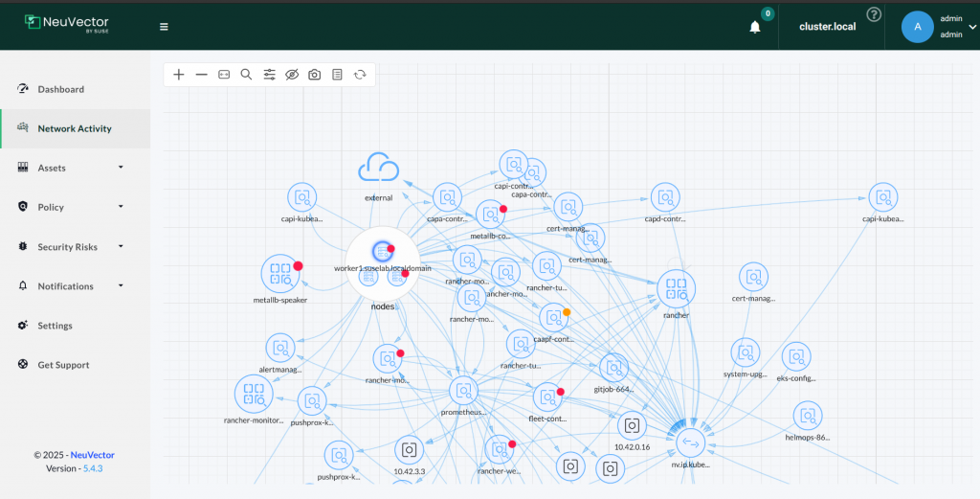
Task: Click the zoom in plus icon
Action: [x=179, y=75]
